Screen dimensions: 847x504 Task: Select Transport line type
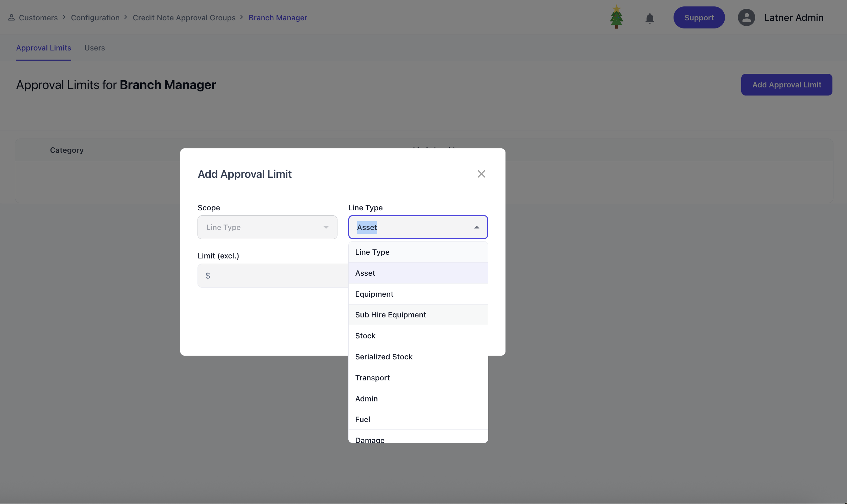372,378
